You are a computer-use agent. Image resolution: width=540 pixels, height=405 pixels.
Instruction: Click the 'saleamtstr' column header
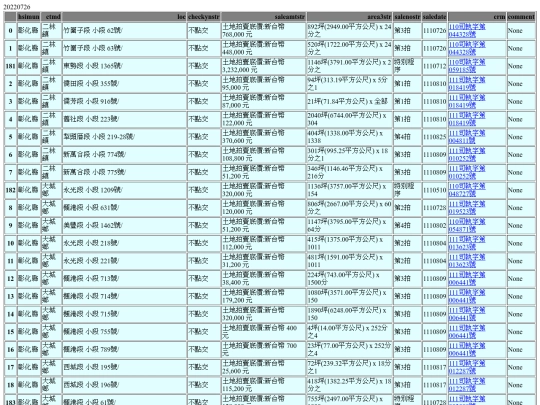coord(263,17)
